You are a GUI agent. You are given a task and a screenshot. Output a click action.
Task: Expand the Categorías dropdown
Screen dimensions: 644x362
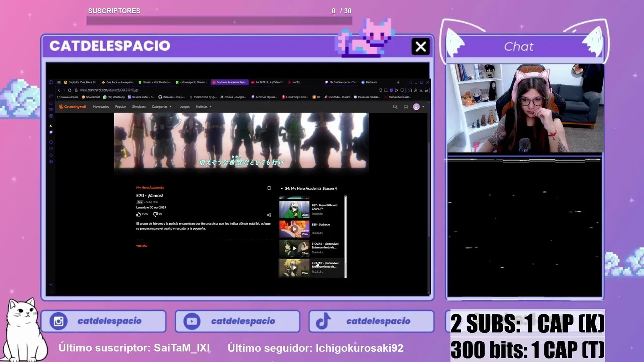click(x=162, y=107)
